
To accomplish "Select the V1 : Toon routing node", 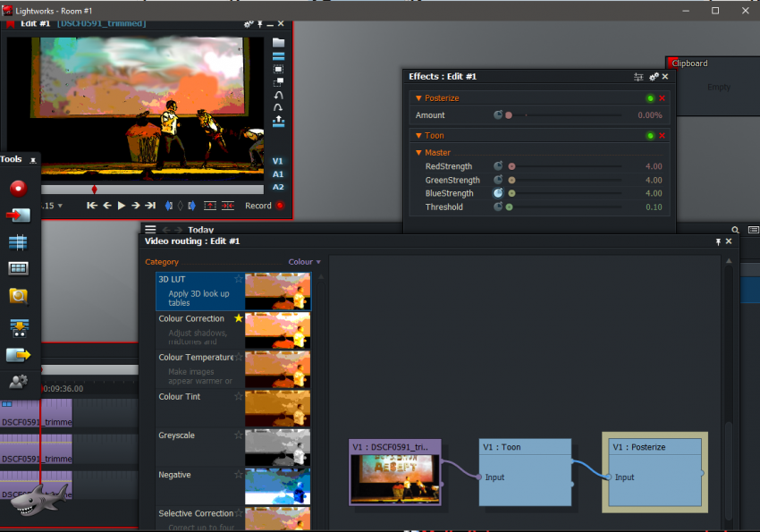I will [525, 472].
